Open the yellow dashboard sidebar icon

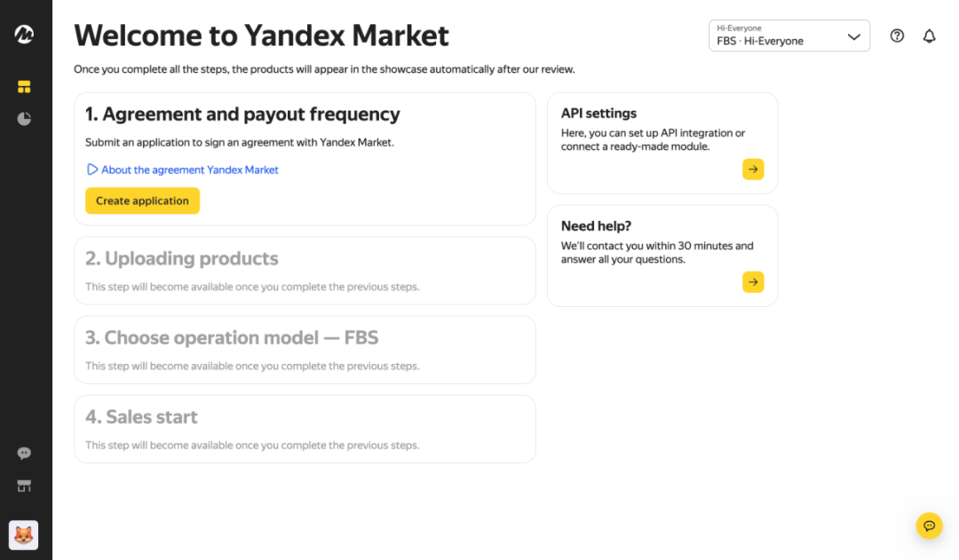click(24, 87)
